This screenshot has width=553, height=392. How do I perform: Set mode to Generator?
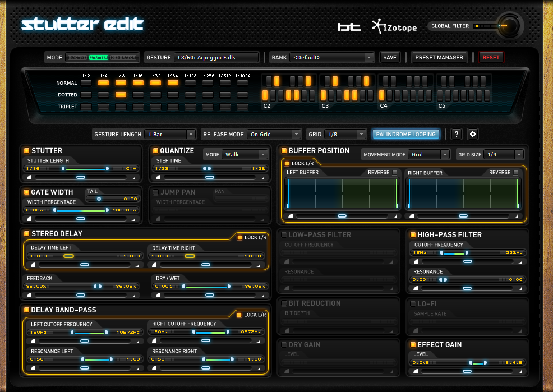click(x=123, y=57)
